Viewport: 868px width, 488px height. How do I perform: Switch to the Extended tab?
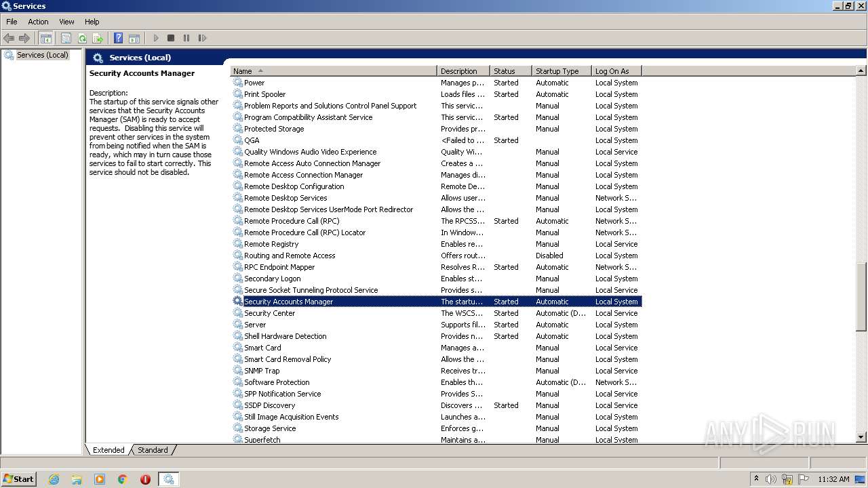108,450
